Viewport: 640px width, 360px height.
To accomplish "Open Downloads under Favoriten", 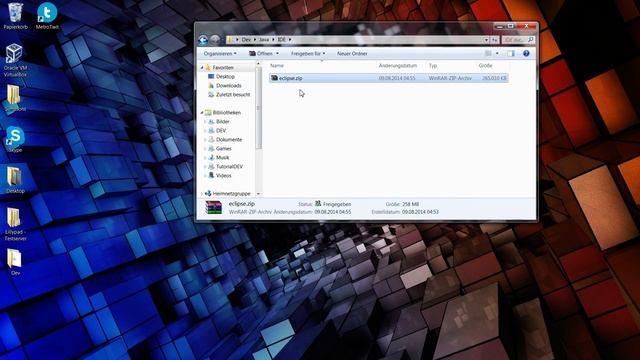I will point(229,85).
